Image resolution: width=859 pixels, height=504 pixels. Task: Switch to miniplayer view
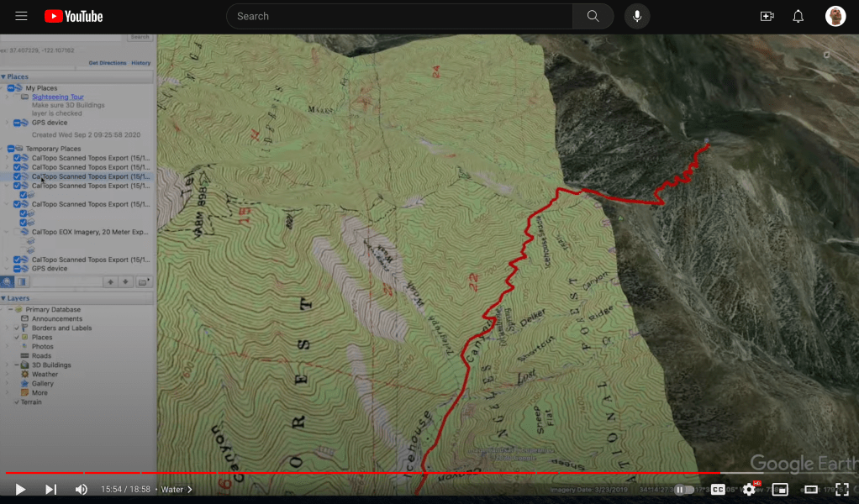[x=780, y=489]
